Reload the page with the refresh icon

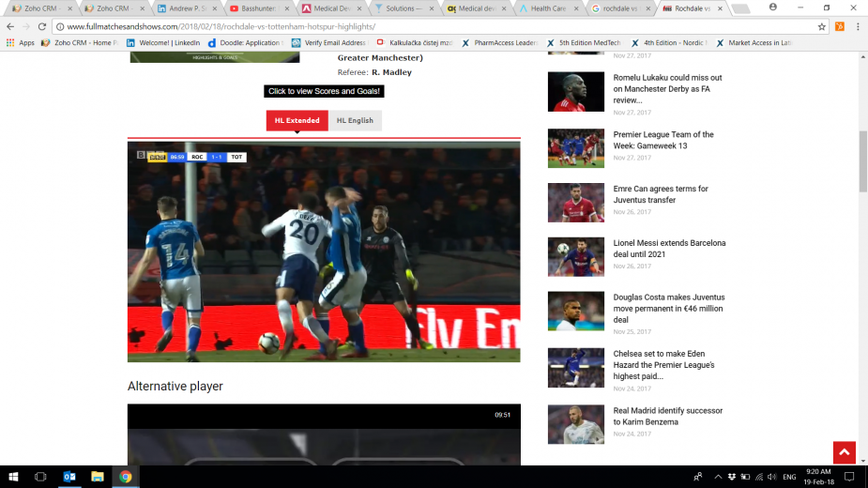click(x=42, y=26)
